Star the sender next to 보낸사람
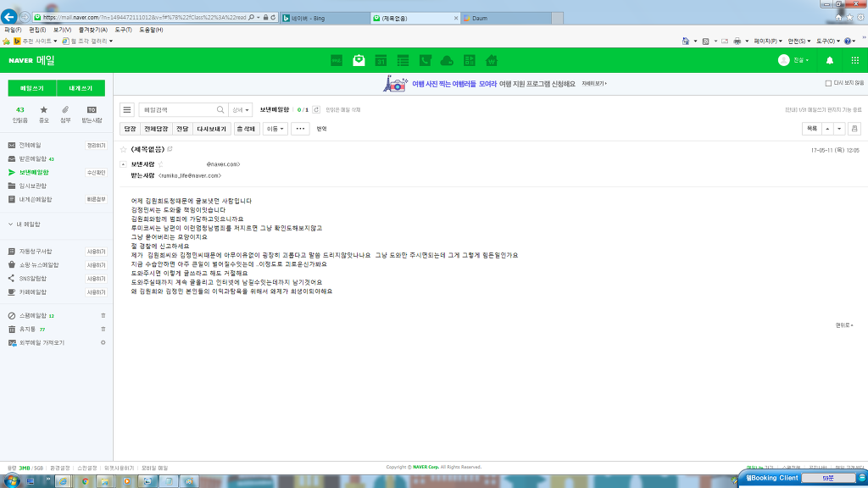Viewport: 868px width, 488px height. [x=161, y=164]
